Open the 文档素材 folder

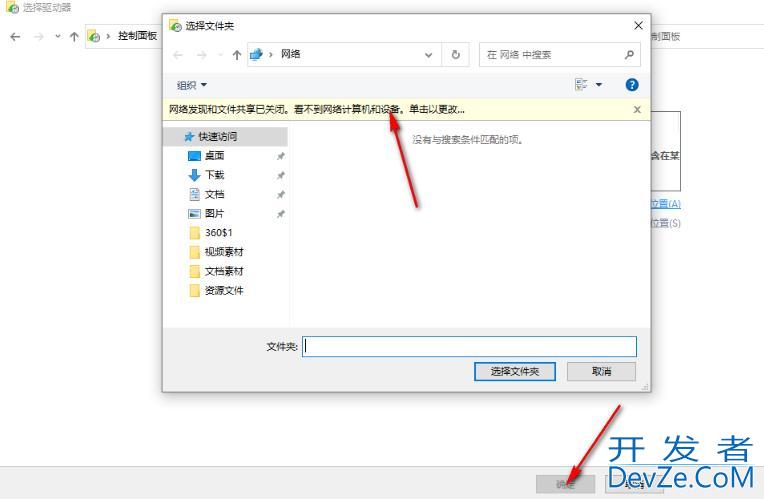[224, 271]
